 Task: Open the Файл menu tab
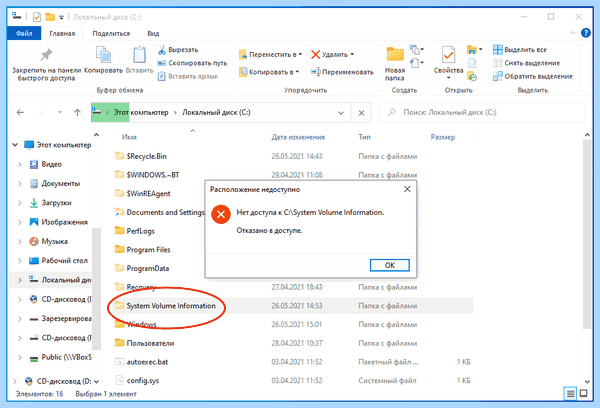coord(24,33)
